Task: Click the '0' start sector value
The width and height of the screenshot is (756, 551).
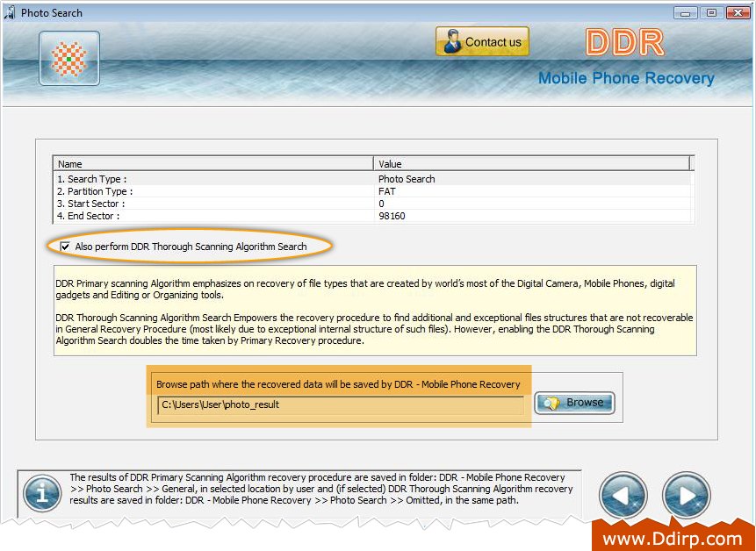Action: tap(381, 204)
